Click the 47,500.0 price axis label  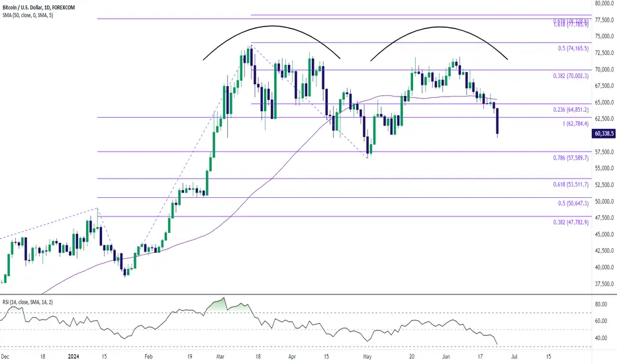604,218
